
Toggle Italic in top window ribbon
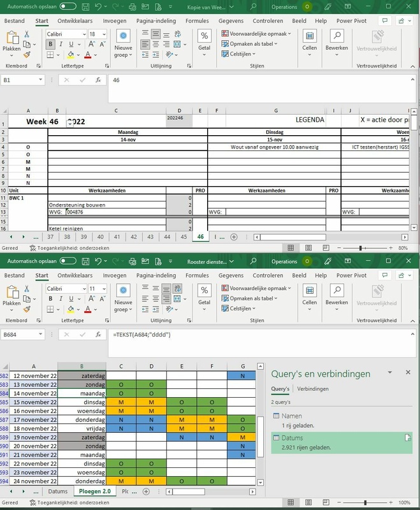pyautogui.click(x=61, y=44)
